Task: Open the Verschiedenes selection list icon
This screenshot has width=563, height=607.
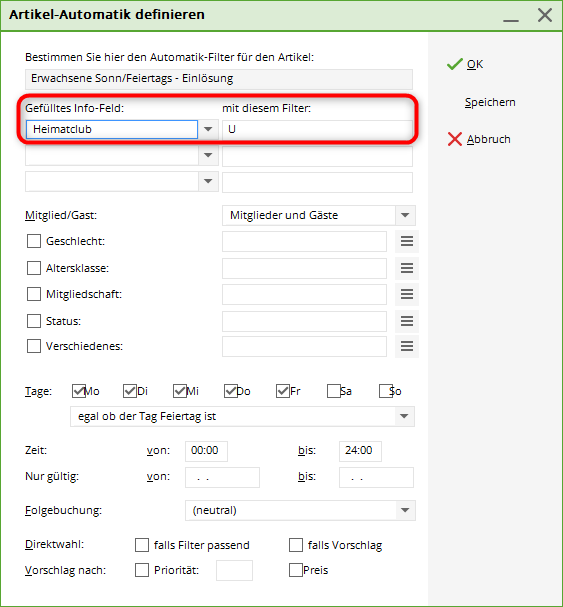Action: pos(407,346)
